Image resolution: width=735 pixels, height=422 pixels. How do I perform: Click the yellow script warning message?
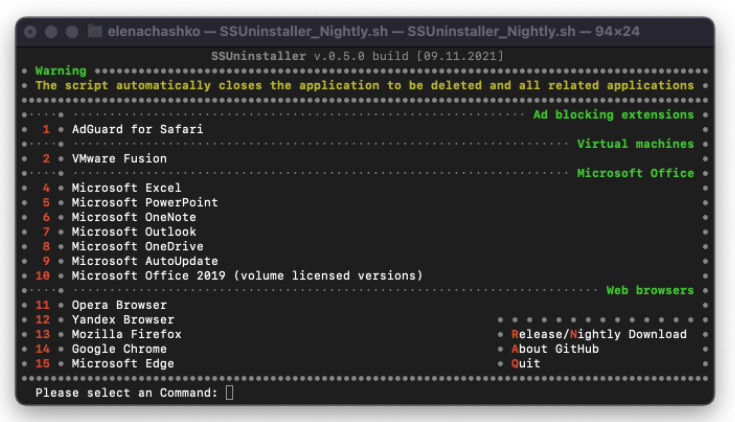click(364, 85)
